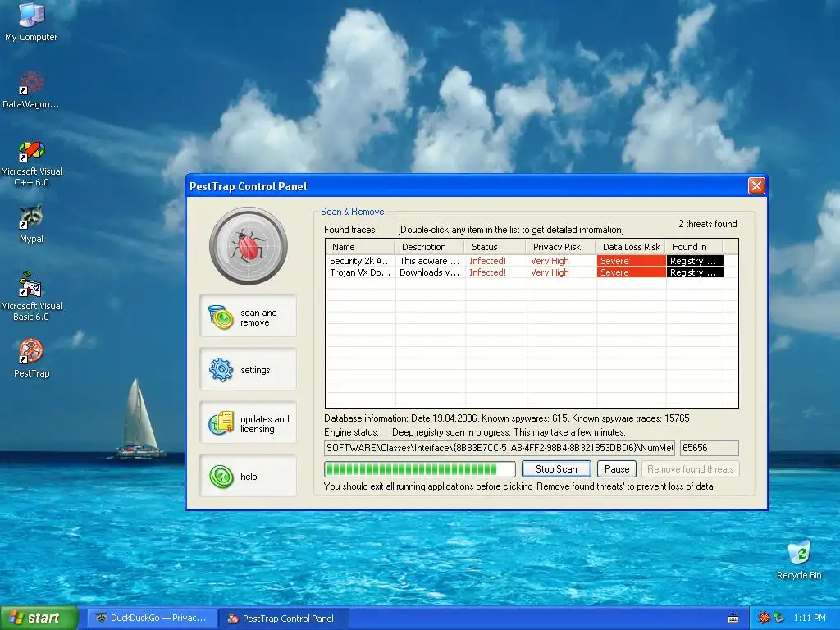Image resolution: width=840 pixels, height=630 pixels.
Task: Click the 1:11 PM system clock
Action: tap(810, 618)
